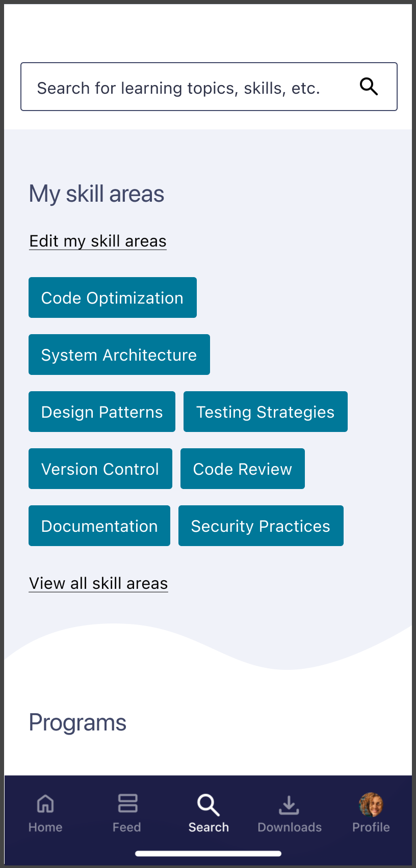Click the My skill areas heading

(x=96, y=194)
